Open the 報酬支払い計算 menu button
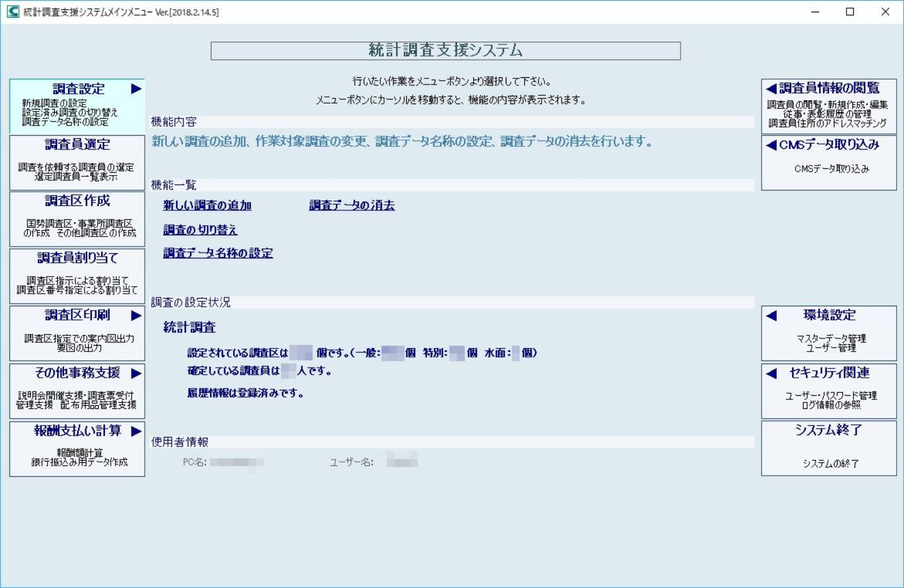 tap(77, 449)
